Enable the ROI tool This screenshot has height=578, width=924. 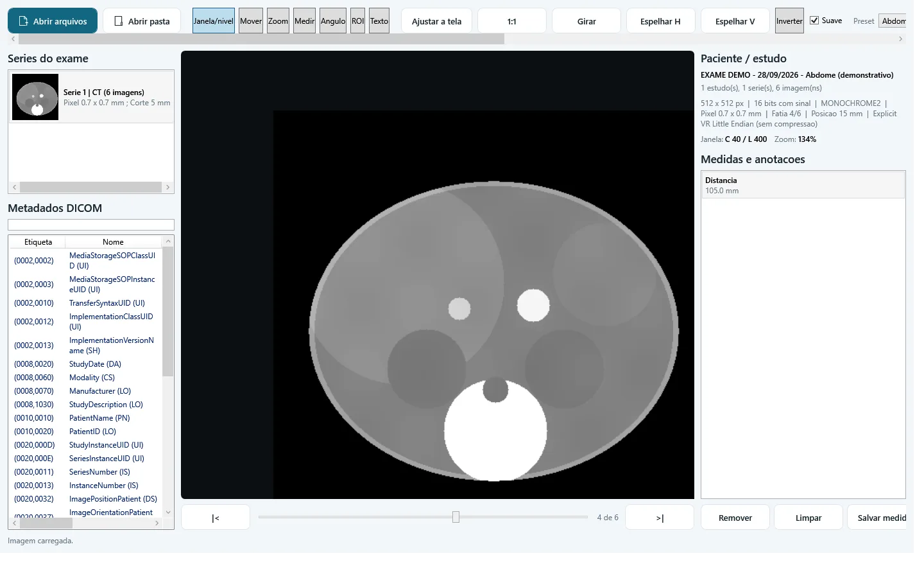[358, 21]
